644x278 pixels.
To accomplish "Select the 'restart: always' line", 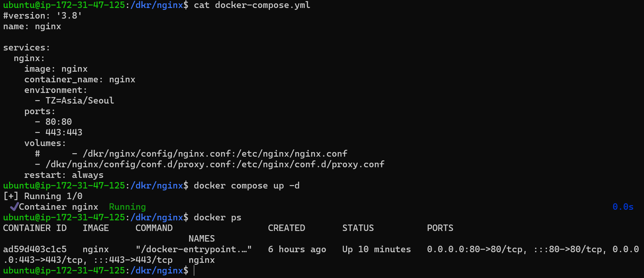I will [x=64, y=175].
